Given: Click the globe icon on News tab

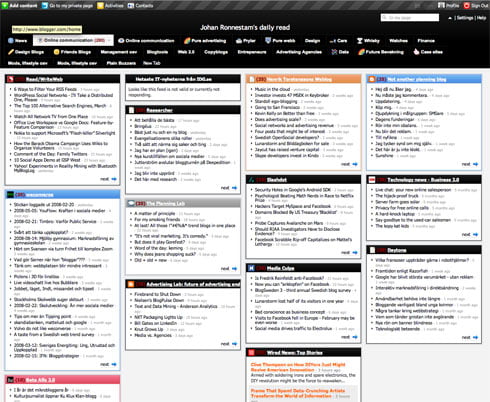Looking at the screenshot, I should (11, 41).
